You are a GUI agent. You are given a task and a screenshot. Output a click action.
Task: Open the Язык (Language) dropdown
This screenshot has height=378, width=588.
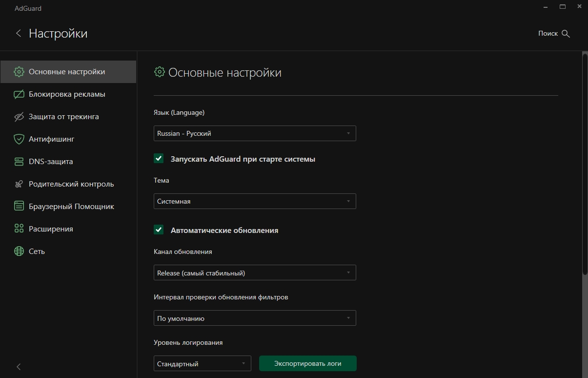pyautogui.click(x=255, y=133)
